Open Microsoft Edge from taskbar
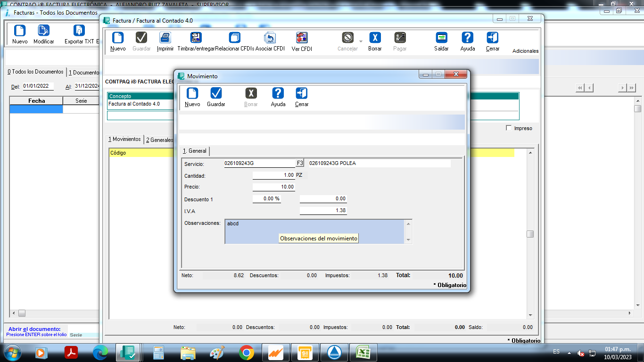Viewport: 644px width, 362px height. 100,352
